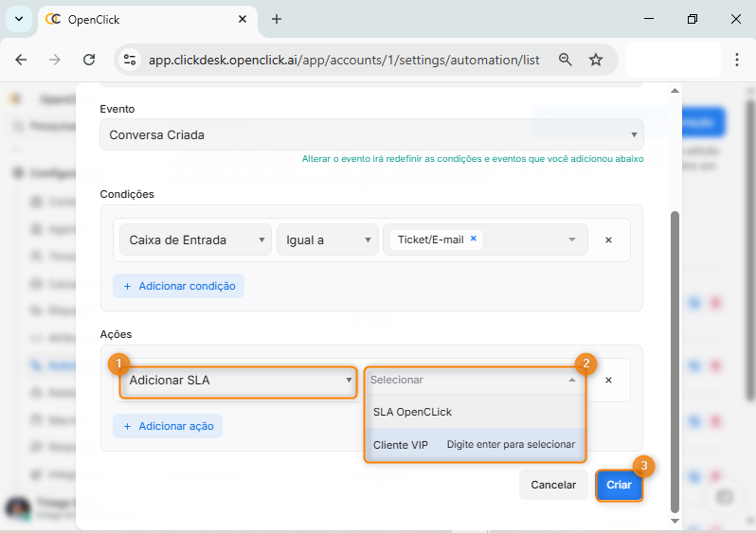The width and height of the screenshot is (756, 533).
Task: Click Cancelar to dismiss the dialog
Action: pyautogui.click(x=552, y=485)
